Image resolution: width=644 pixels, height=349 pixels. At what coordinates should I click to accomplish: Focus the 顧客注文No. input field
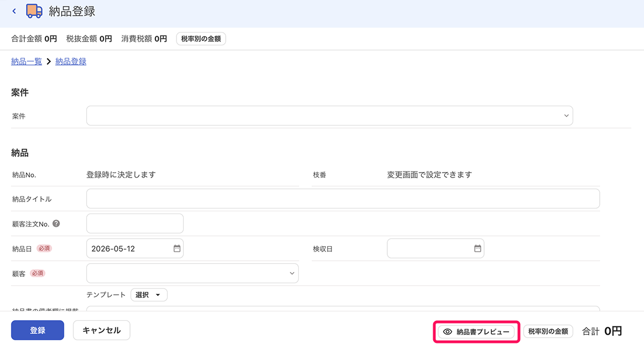[x=134, y=223]
